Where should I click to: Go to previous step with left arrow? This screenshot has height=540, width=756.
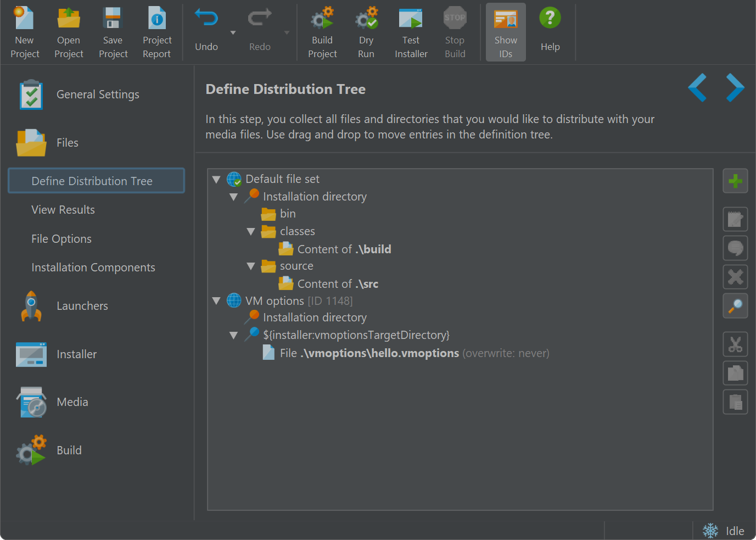697,87
